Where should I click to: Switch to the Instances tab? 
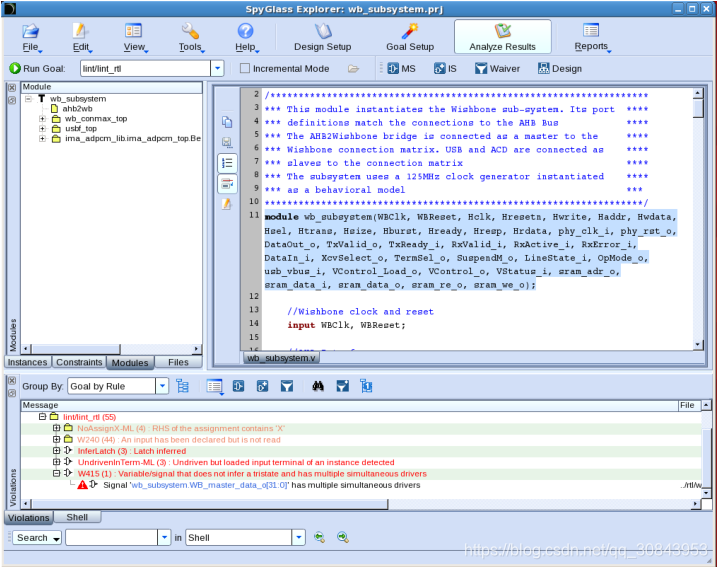(x=27, y=362)
